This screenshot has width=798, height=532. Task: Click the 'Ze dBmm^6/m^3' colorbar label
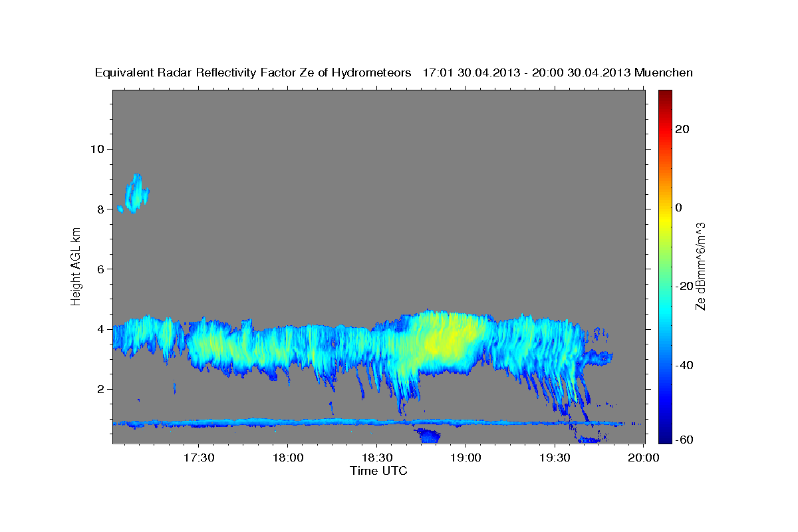[700, 266]
